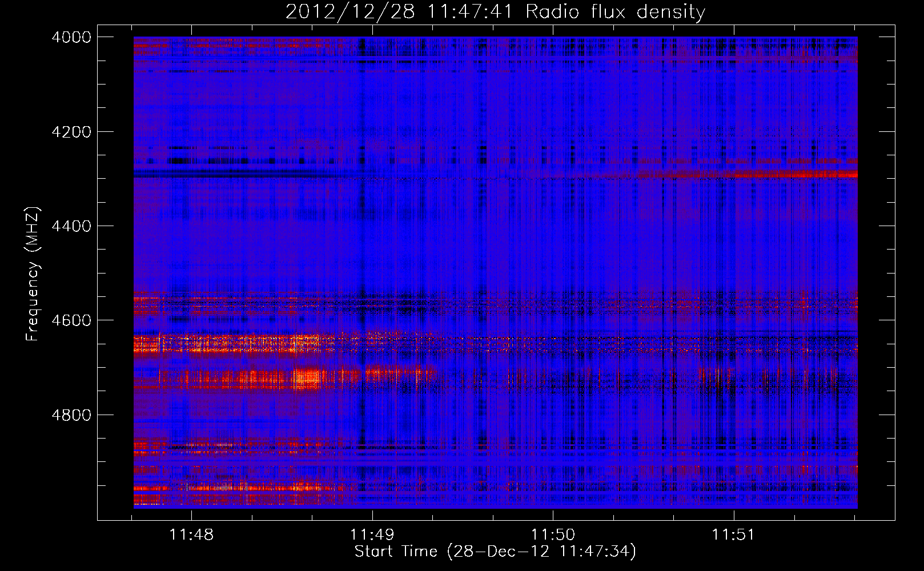924x571 pixels.
Task: Click the 4600 frequency axis label
Action: click(x=71, y=320)
